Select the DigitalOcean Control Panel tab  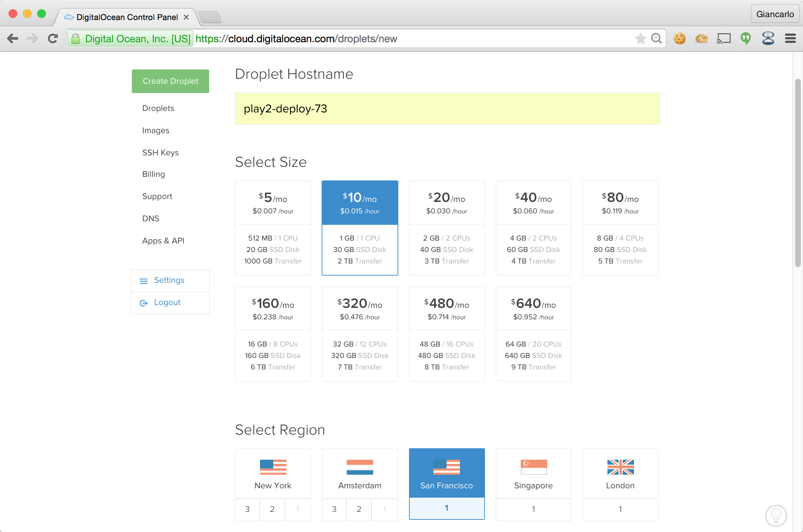coord(126,17)
